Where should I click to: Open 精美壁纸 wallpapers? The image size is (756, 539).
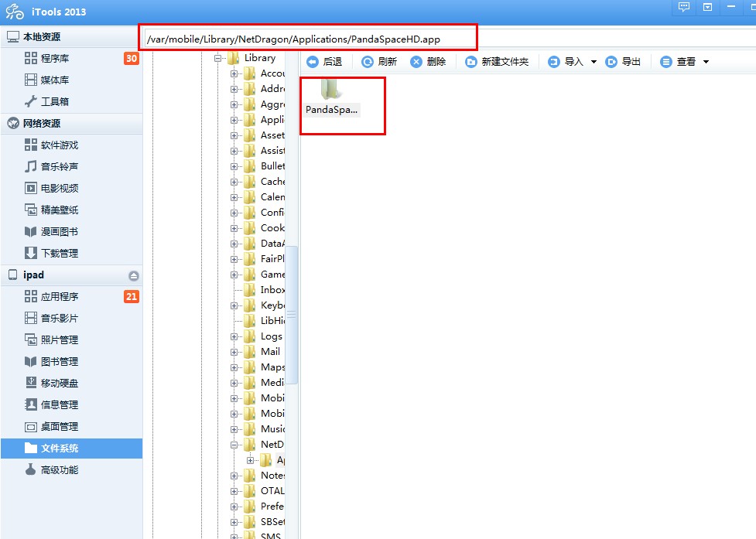(71, 210)
